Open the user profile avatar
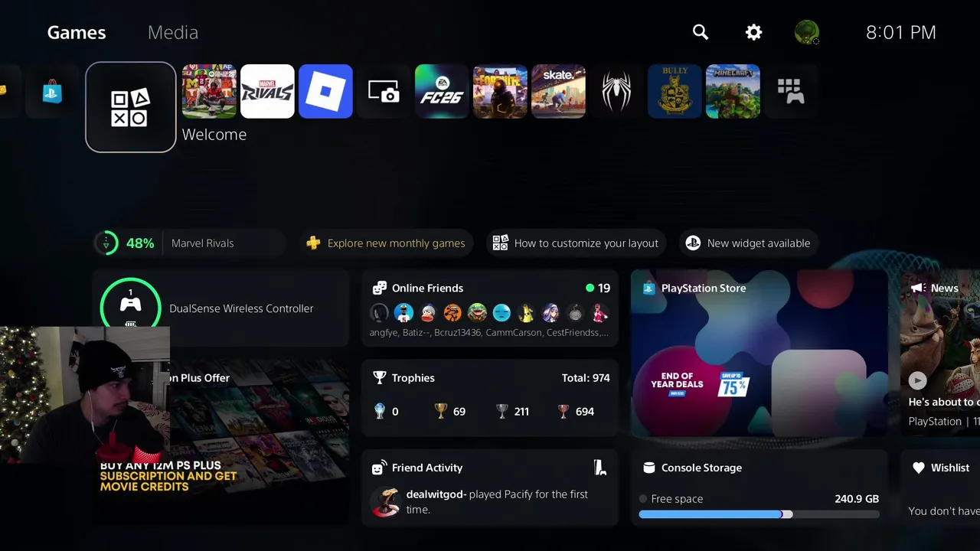This screenshot has width=980, height=551. click(x=807, y=32)
